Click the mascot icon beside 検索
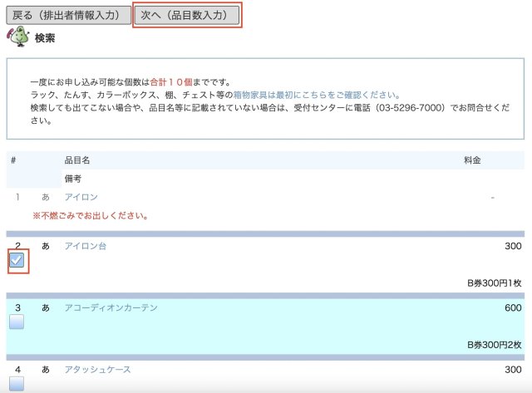Image resolution: width=532 pixels, height=393 pixels. (18, 37)
